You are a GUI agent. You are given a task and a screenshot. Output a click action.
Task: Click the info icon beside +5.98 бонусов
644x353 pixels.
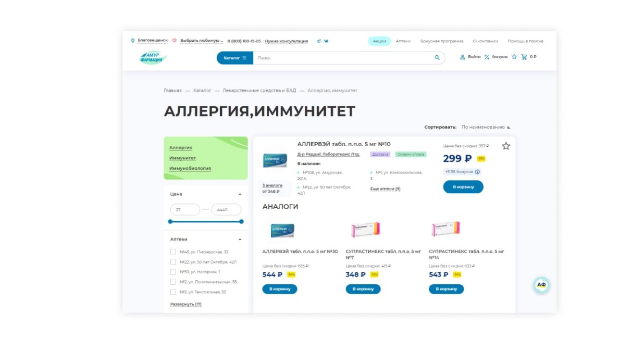pos(477,172)
